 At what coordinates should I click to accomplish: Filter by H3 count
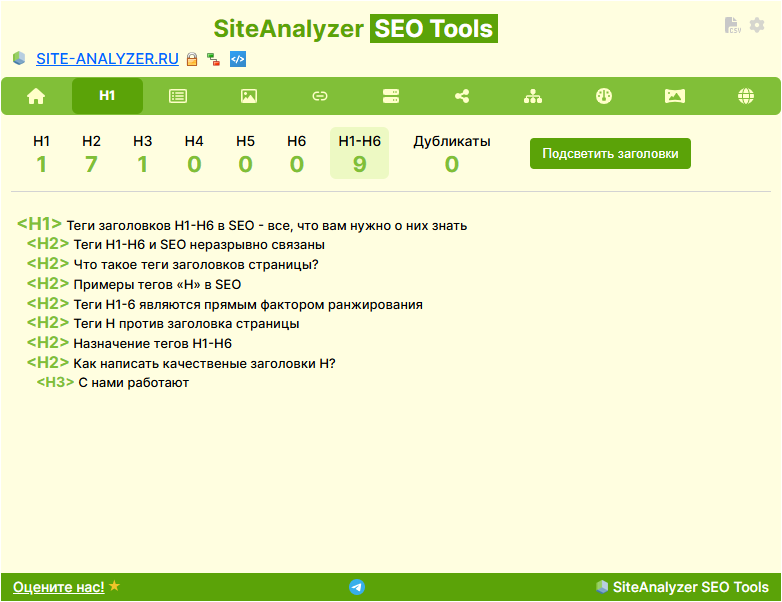tap(143, 154)
